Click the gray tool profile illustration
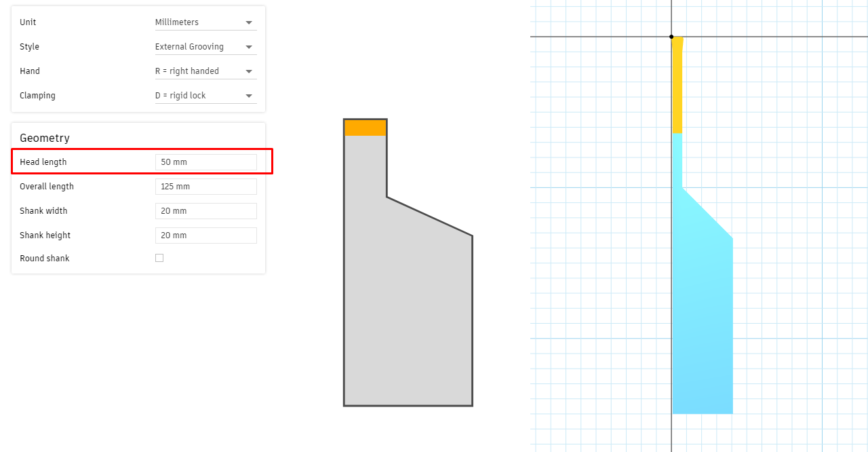Screen dimensions: 868x452 tap(407, 305)
